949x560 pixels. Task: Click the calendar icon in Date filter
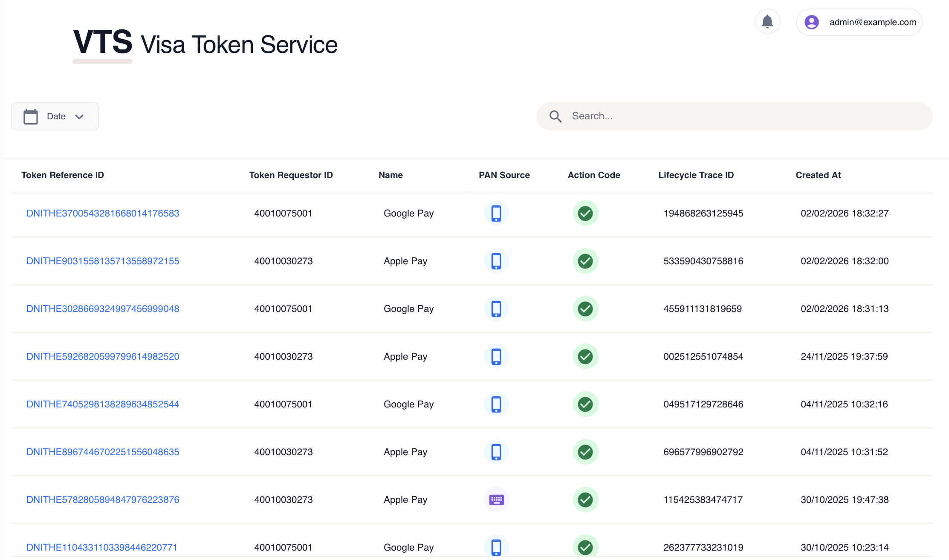tap(30, 116)
